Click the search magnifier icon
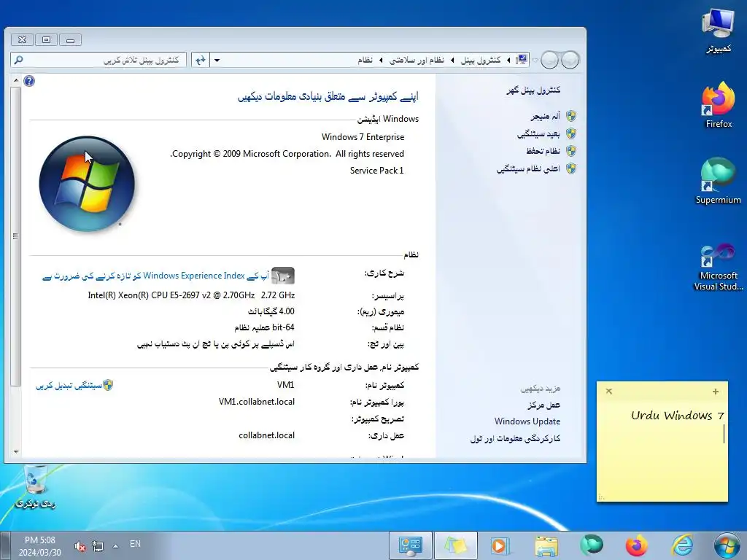The image size is (747, 560). [18, 60]
